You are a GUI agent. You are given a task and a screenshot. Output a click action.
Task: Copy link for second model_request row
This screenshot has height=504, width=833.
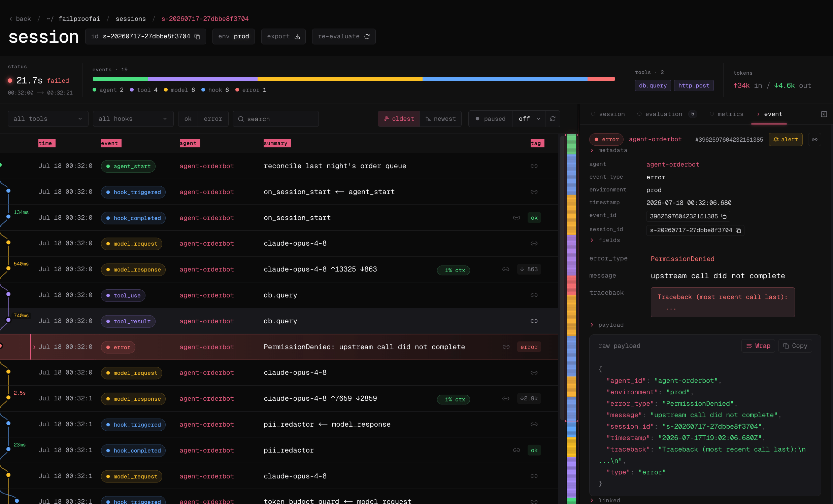click(x=534, y=372)
